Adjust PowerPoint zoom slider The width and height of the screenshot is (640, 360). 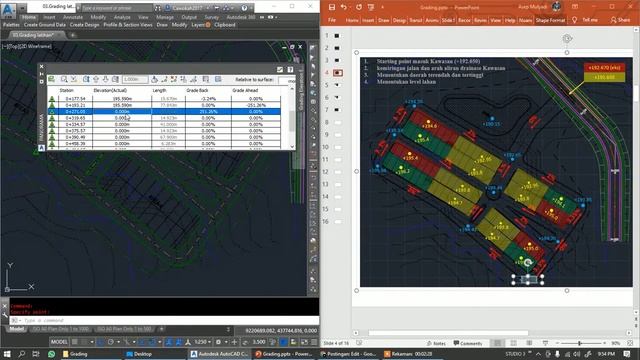tap(580, 343)
